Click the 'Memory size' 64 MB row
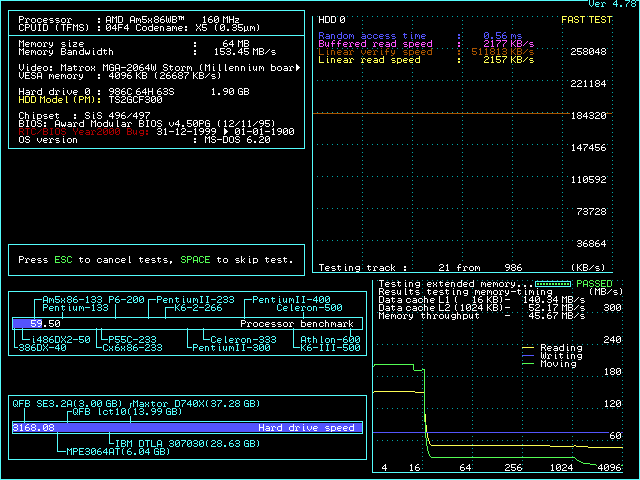The image size is (640, 480). pos(134,44)
